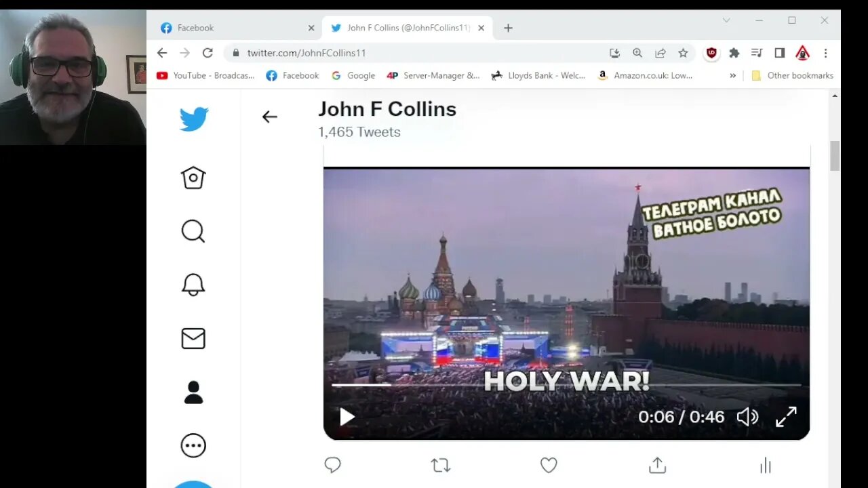Click the 0:06 / 0:46 time display
Image resolution: width=868 pixels, height=488 pixels.
tap(681, 417)
